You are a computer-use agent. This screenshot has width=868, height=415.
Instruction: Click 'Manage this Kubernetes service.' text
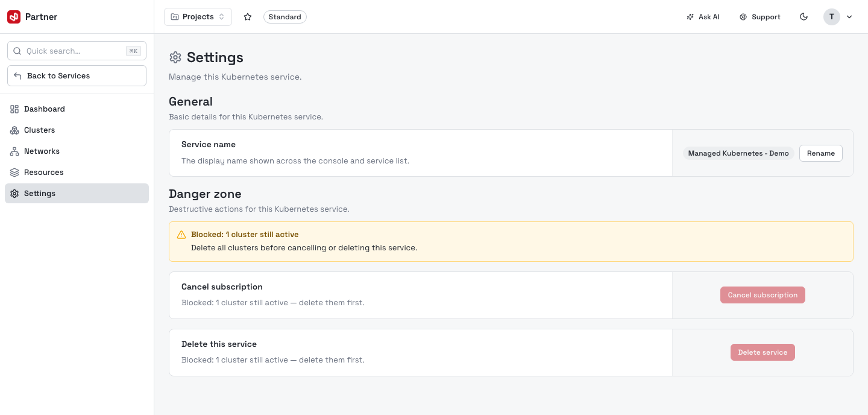[x=235, y=77]
